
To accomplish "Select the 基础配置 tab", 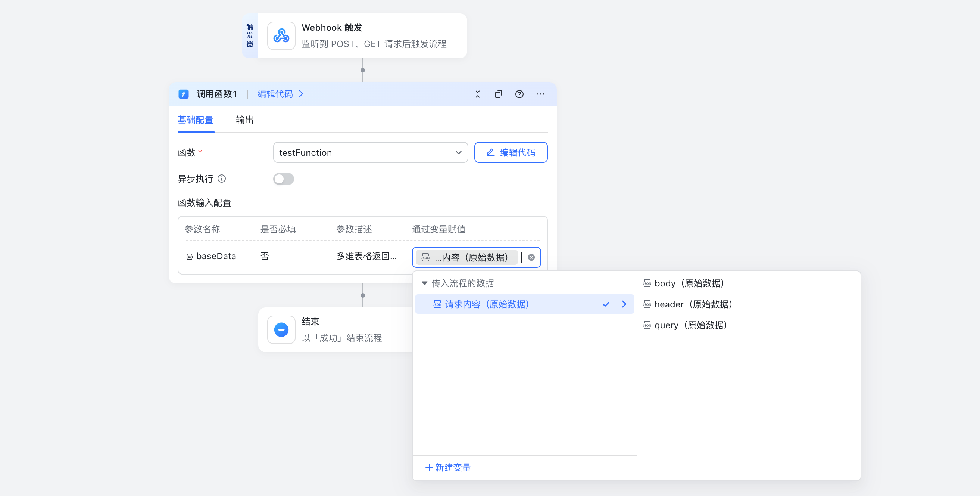I will point(196,120).
